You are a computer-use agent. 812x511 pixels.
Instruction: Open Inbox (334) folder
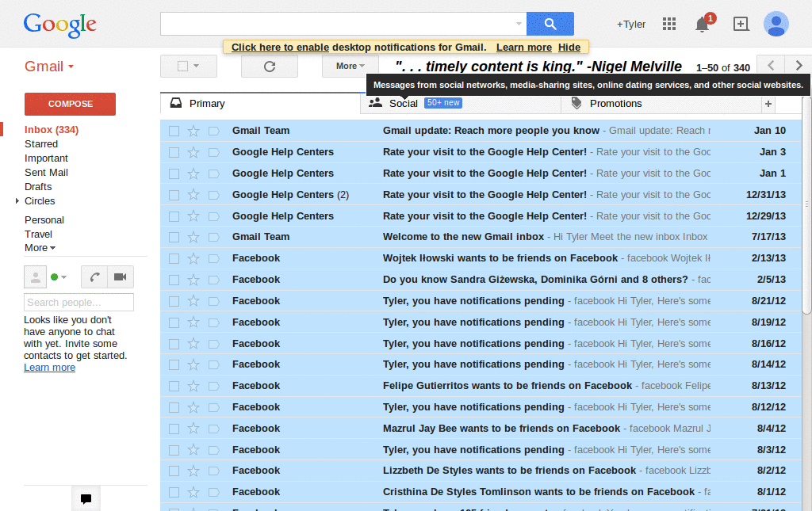52,130
